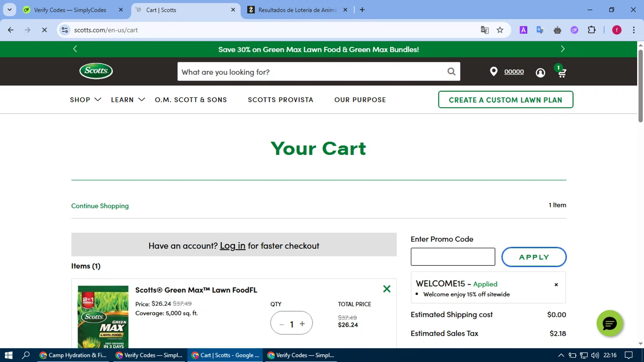Image resolution: width=644 pixels, height=362 pixels.
Task: Click the APPLY promo button
Action: pos(534,257)
